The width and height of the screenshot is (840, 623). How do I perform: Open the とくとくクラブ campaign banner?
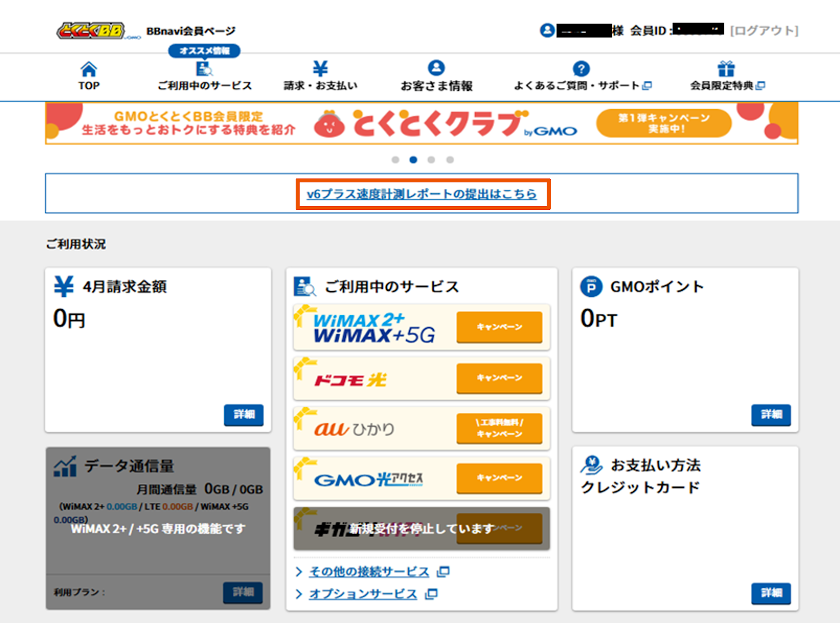point(421,124)
